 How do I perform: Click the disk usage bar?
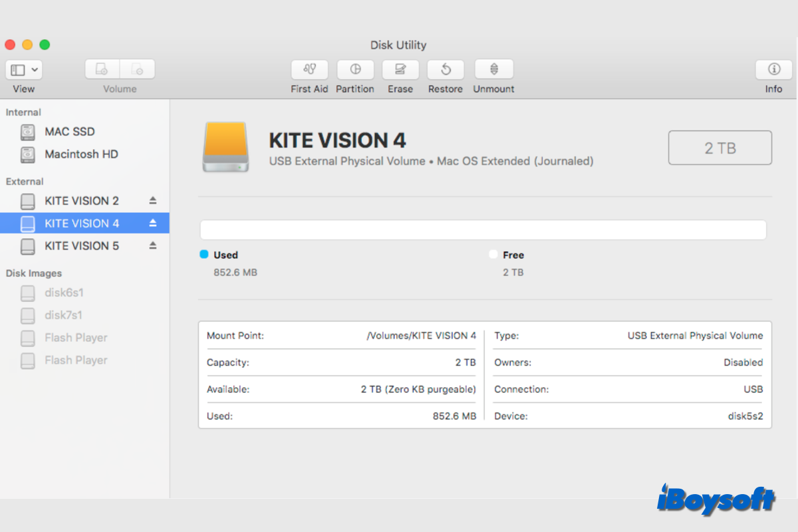coord(483,230)
